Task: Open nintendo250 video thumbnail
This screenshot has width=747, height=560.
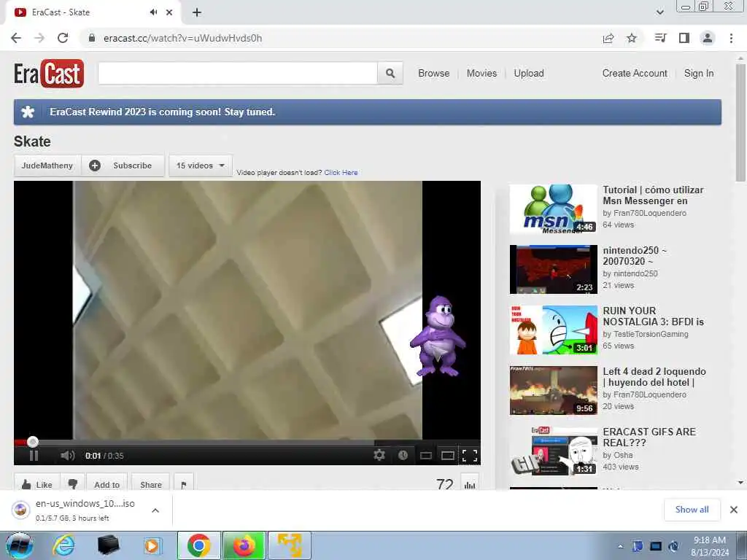Action: coord(553,270)
